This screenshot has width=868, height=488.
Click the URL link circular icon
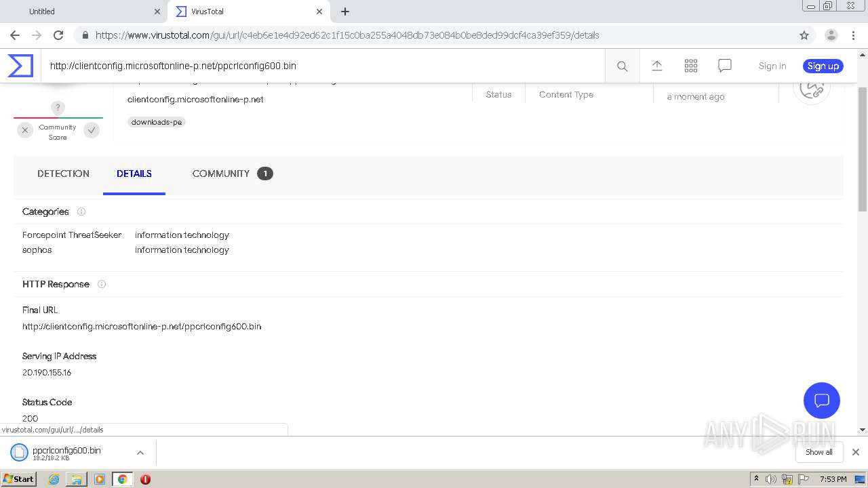tap(812, 88)
